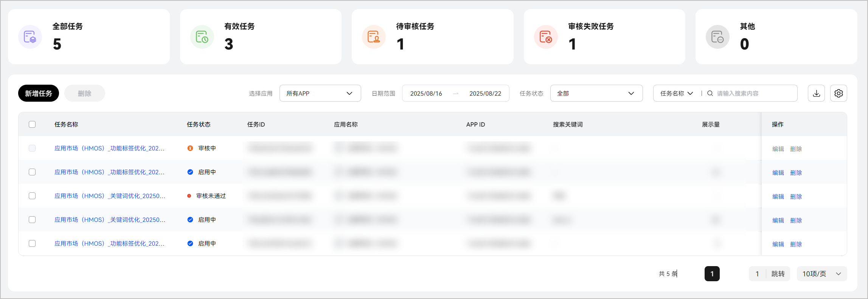Click the 跳转 page jump button
Screen dimensions: 868x299
point(778,274)
